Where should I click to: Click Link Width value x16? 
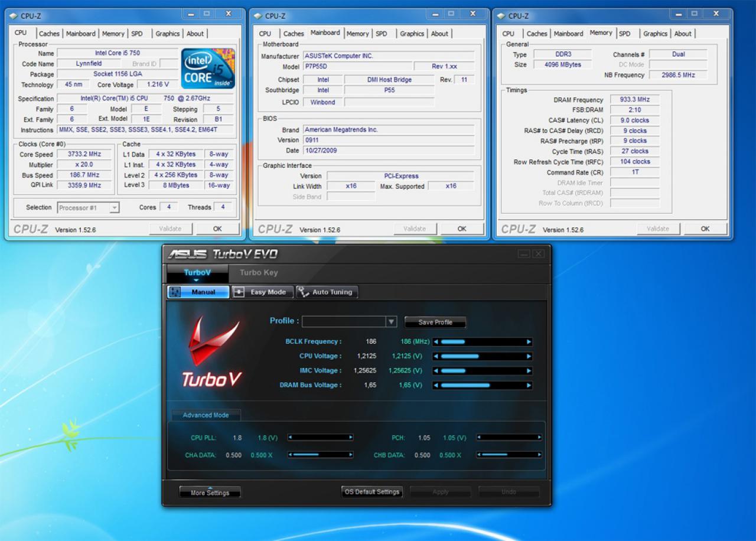(351, 186)
